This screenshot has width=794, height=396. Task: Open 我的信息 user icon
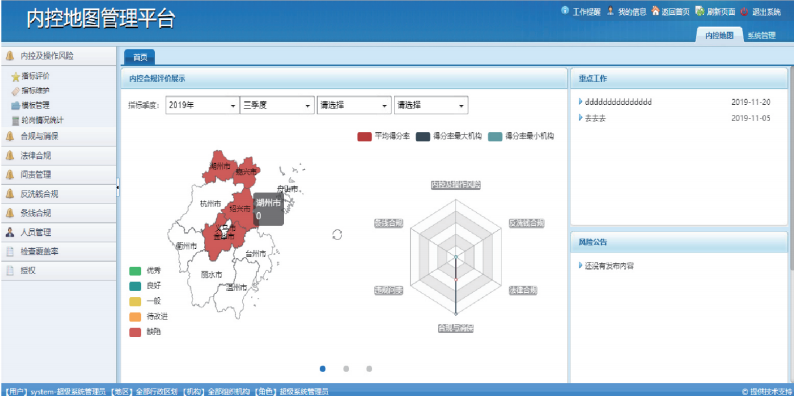pos(610,11)
